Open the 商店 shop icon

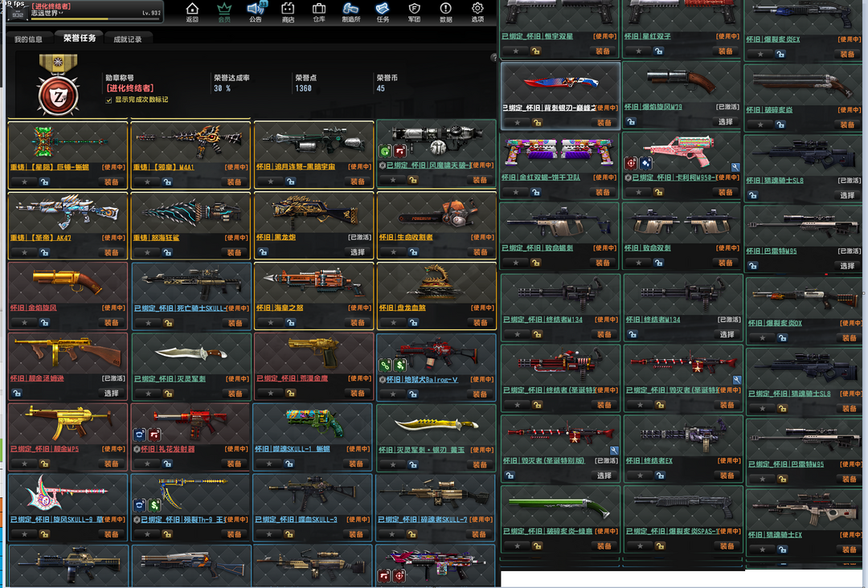(x=288, y=11)
